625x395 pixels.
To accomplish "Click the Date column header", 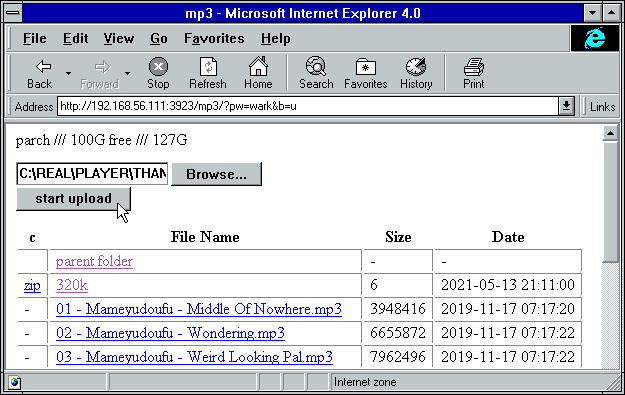I will coord(508,237).
